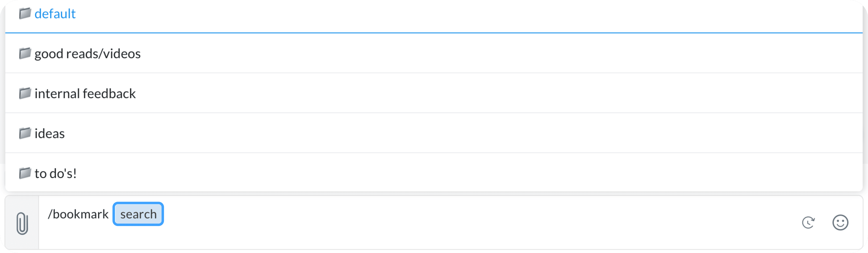Click the folder icon next to good reads/videos
868x253 pixels.
click(x=25, y=53)
